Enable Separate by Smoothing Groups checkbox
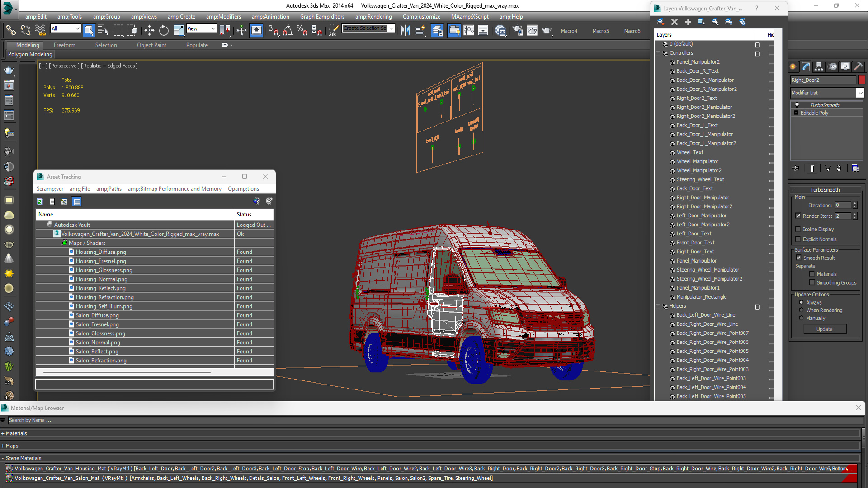Viewport: 868px width, 488px height. pos(812,282)
